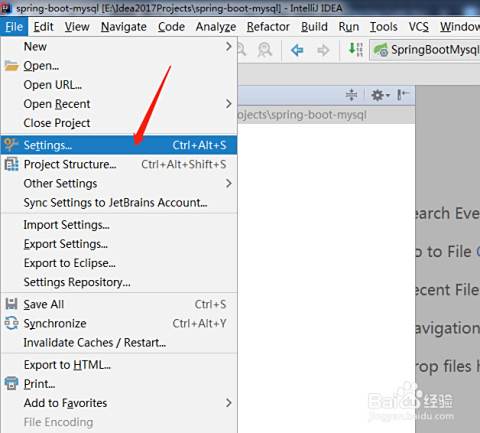Viewport: 480px width, 433px height.
Task: Click the Synchronize refresh icon
Action: coord(11,323)
